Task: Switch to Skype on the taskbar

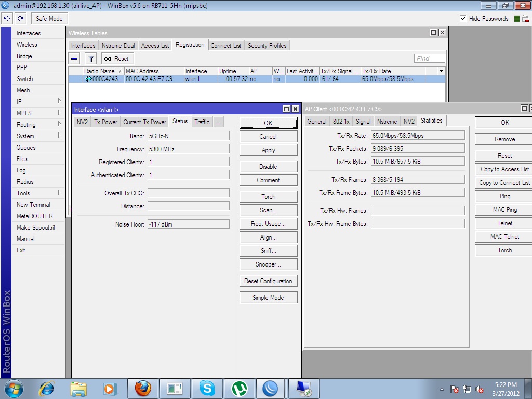Action: [x=207, y=389]
